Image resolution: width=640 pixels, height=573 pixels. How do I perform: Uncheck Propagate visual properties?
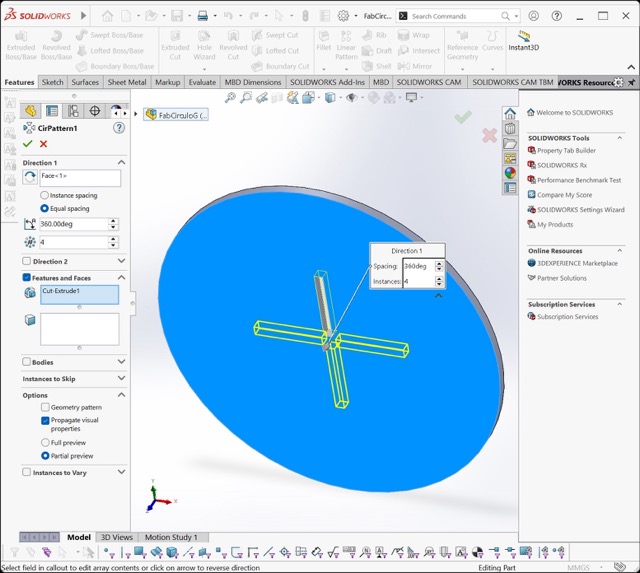[45, 420]
